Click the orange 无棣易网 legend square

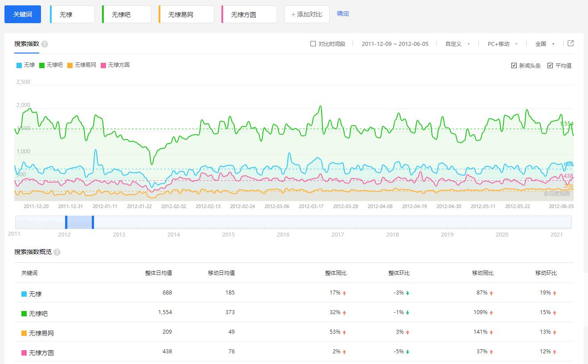click(70, 65)
